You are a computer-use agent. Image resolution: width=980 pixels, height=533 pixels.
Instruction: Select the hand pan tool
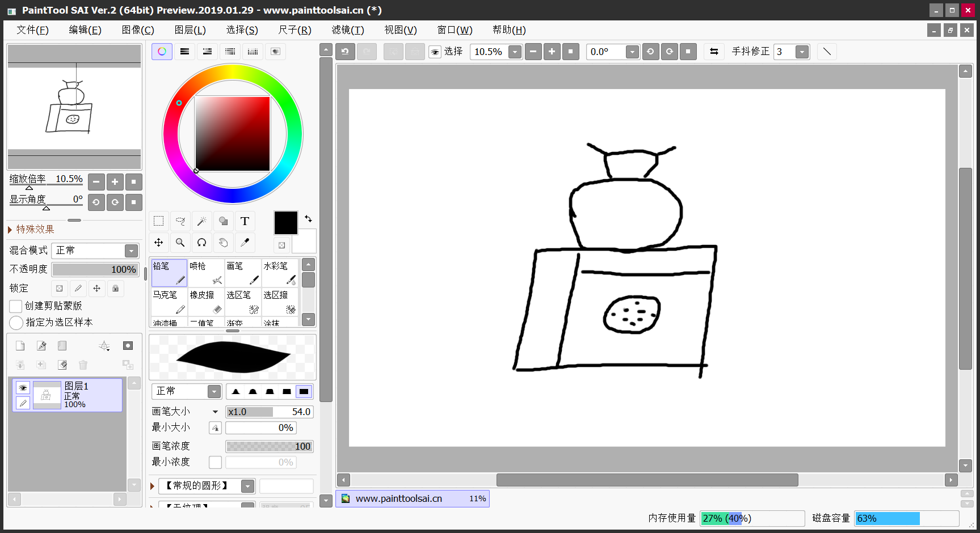[x=224, y=243]
